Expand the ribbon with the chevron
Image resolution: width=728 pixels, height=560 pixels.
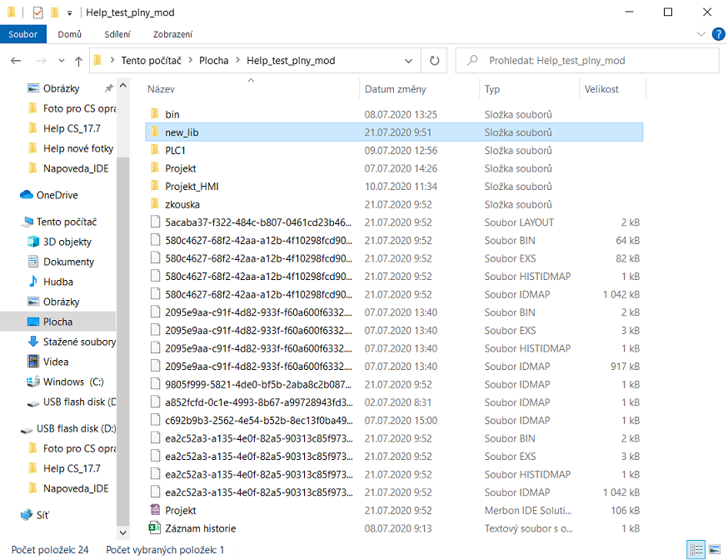click(701, 34)
